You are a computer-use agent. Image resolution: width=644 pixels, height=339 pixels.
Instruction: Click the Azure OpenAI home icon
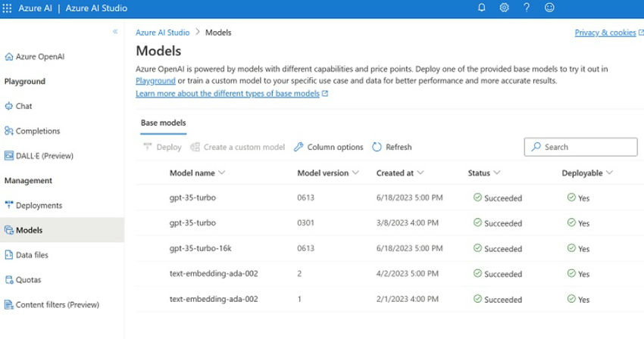pos(8,57)
